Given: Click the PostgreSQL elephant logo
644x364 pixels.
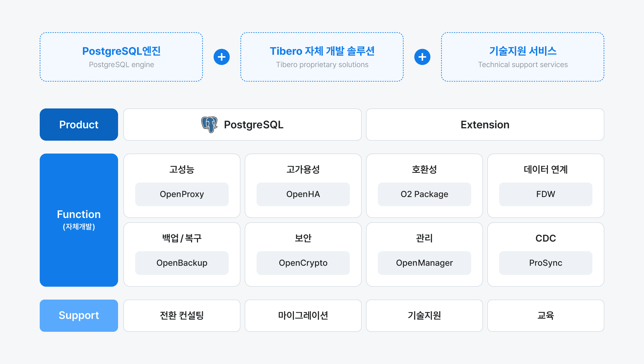Looking at the screenshot, I should pyautogui.click(x=209, y=125).
